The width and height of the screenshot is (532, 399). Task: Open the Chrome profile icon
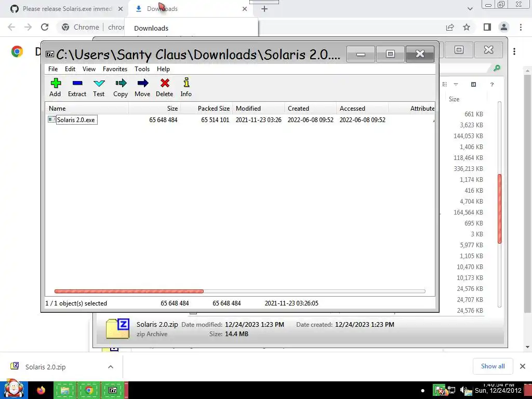point(504,27)
